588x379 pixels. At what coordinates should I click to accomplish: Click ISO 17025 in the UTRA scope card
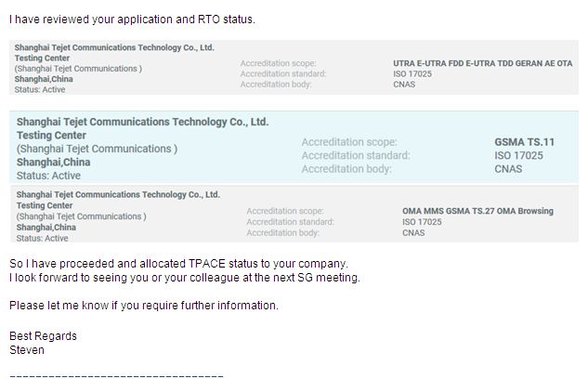pyautogui.click(x=412, y=74)
